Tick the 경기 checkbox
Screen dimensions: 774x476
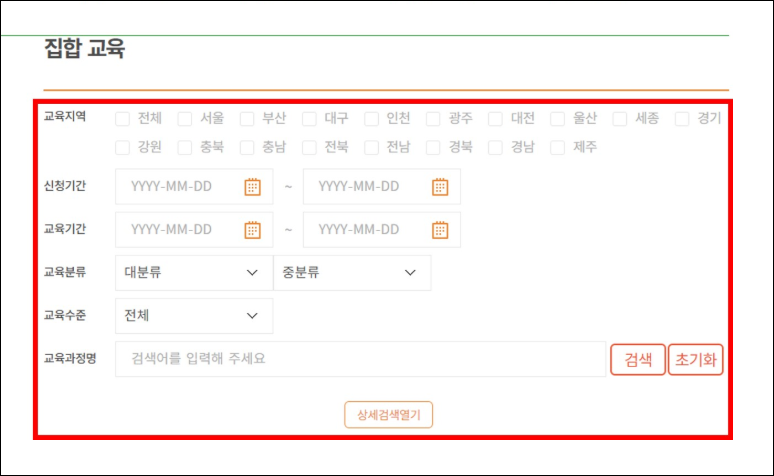coord(682,119)
